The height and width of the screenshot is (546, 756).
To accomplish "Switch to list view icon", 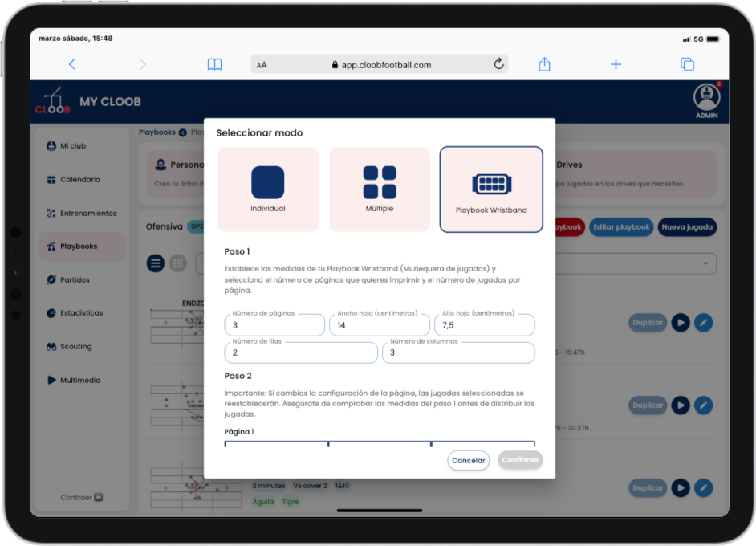I will pos(156,263).
